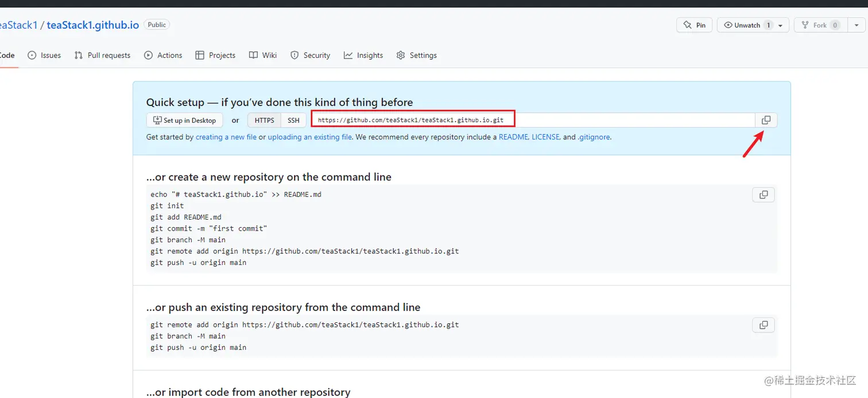
Task: Click the Projects table icon
Action: point(200,55)
